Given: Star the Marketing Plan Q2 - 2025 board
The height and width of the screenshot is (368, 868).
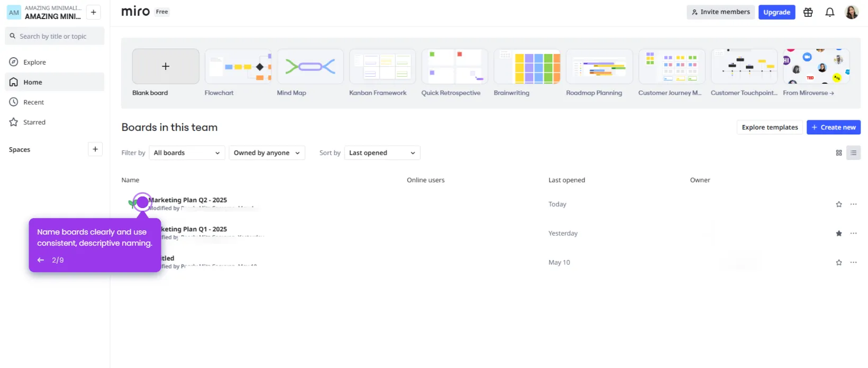Looking at the screenshot, I should [x=839, y=204].
